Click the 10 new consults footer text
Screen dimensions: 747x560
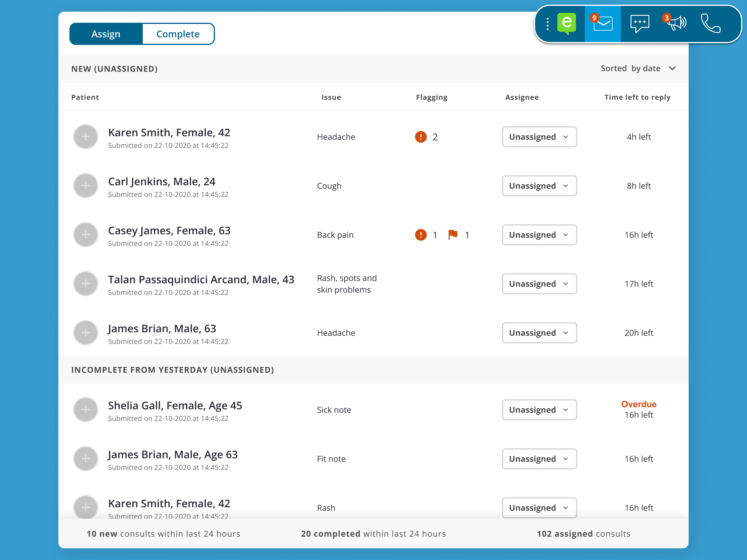click(163, 534)
